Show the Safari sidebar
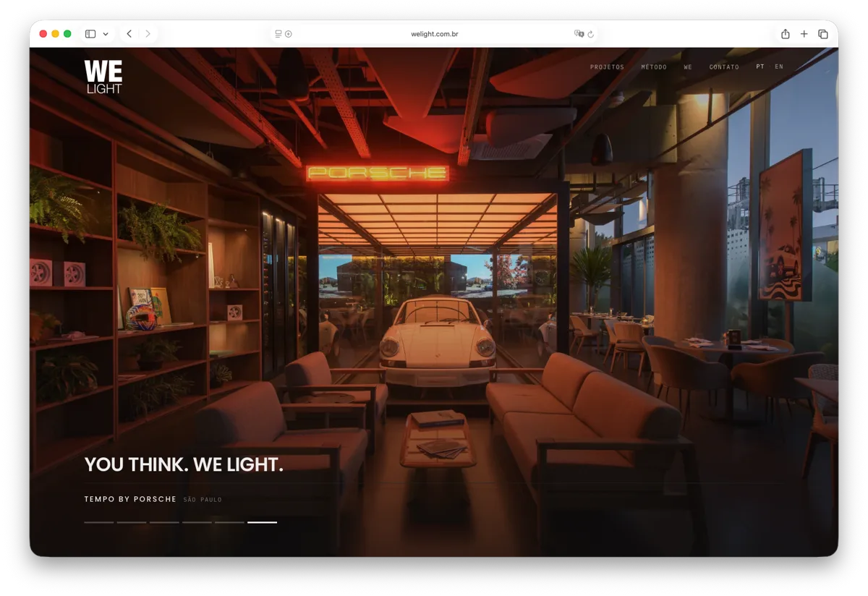This screenshot has height=596, width=868. pyautogui.click(x=90, y=34)
